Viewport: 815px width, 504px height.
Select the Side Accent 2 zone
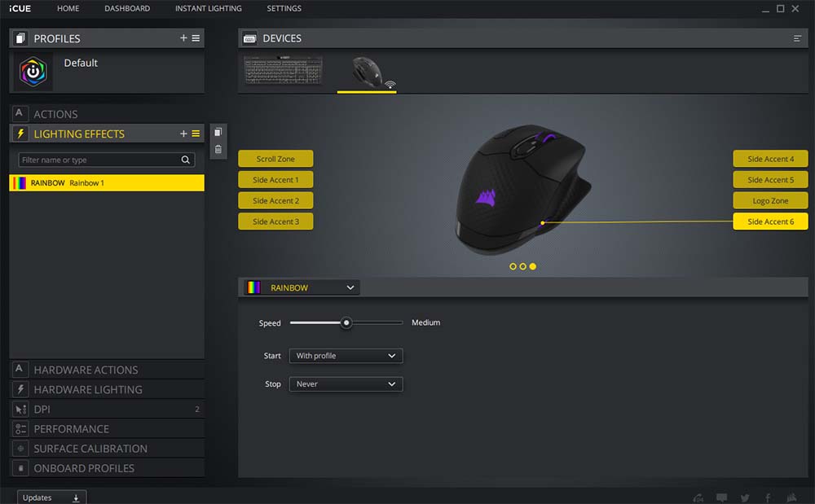(275, 200)
